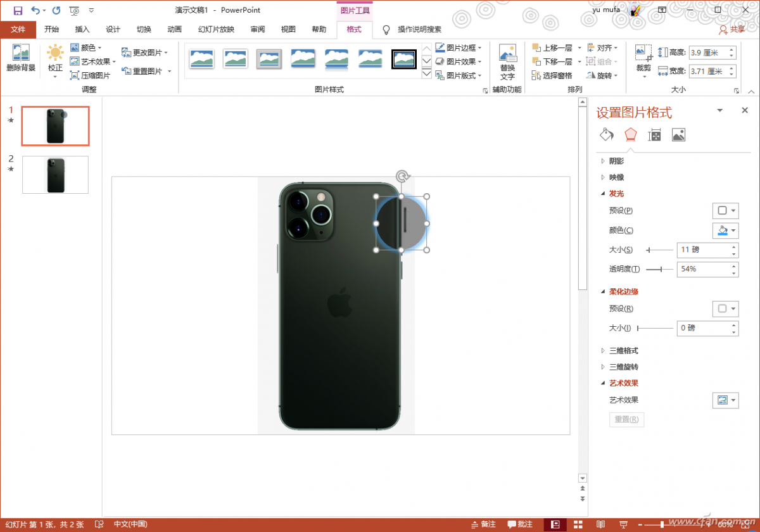
Task: Open 校正 corrections tool
Action: (x=55, y=61)
